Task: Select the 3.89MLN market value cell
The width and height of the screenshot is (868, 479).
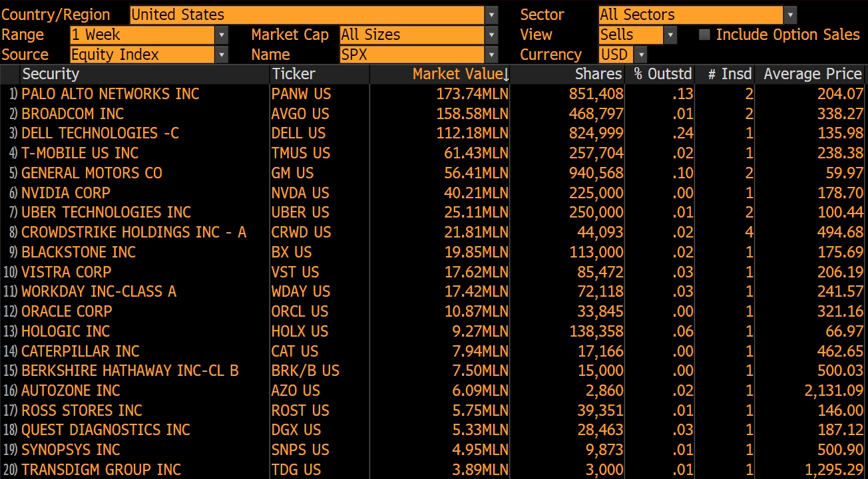Action: 480,470
